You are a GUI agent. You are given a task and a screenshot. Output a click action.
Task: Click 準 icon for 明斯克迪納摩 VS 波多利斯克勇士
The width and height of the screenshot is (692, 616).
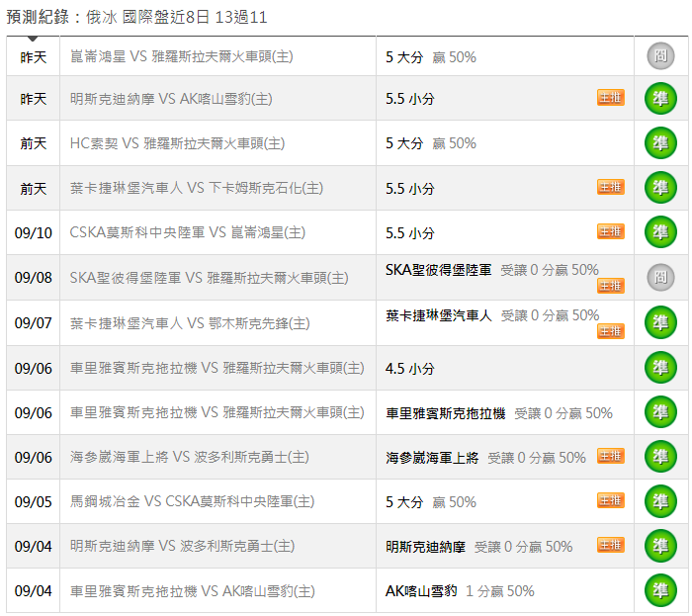click(x=660, y=546)
